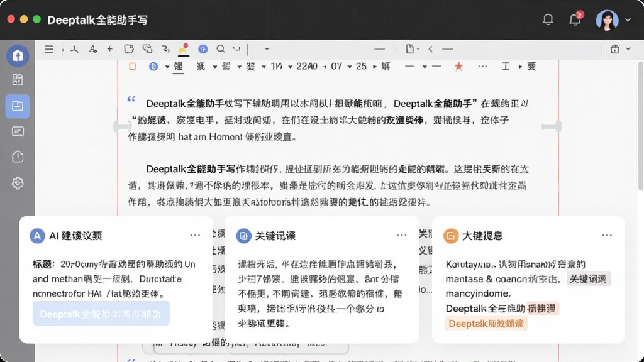The height and width of the screenshot is (362, 644).
Task: Click the orange 'Deeptalk' tag in right card
Action: 486,324
